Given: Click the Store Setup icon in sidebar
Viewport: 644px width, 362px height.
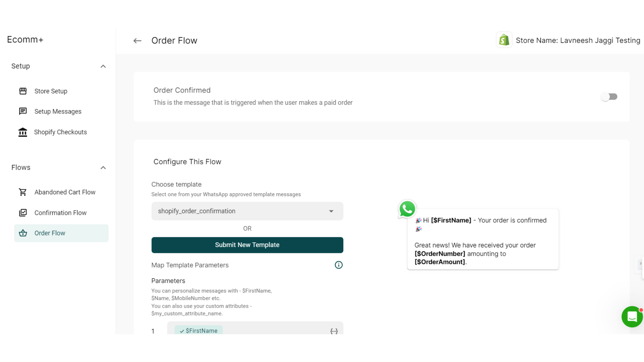Looking at the screenshot, I should point(23,91).
